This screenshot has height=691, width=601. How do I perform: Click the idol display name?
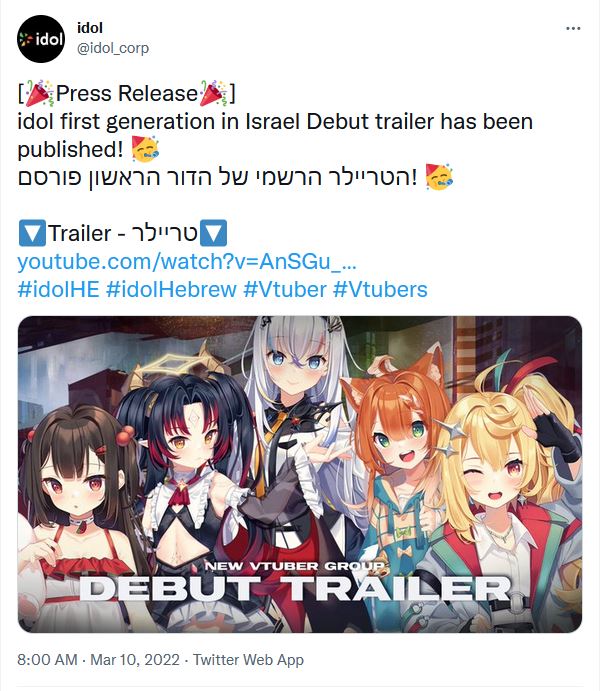tap(90, 28)
